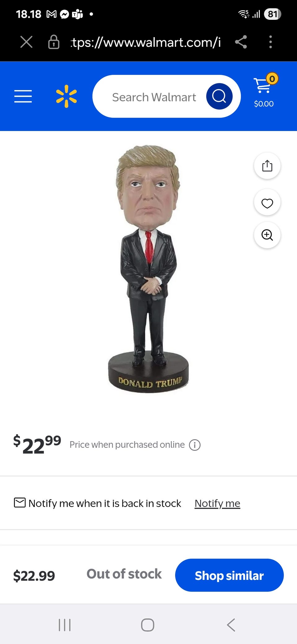The width and height of the screenshot is (297, 644).
Task: Open the Walmart hamburger menu
Action: coord(23,96)
